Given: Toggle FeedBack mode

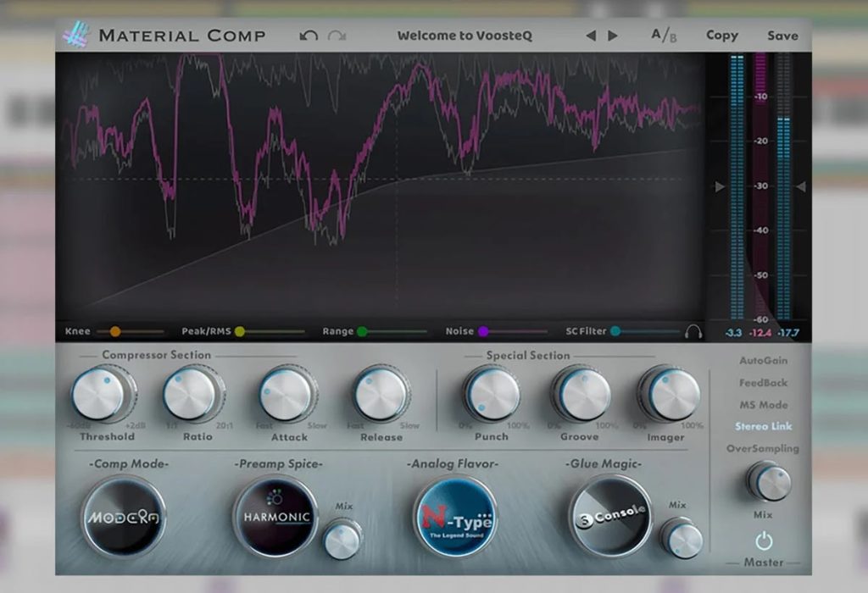Looking at the screenshot, I should (764, 383).
